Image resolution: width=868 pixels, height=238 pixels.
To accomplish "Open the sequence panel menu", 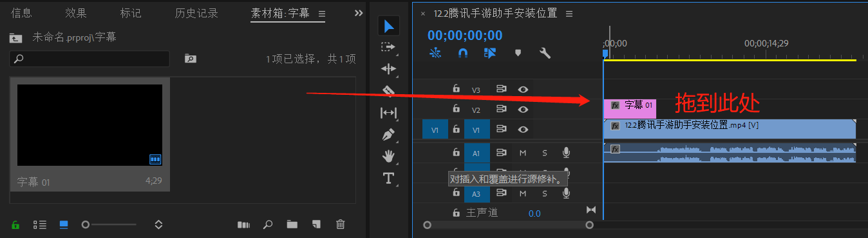I will 569,14.
